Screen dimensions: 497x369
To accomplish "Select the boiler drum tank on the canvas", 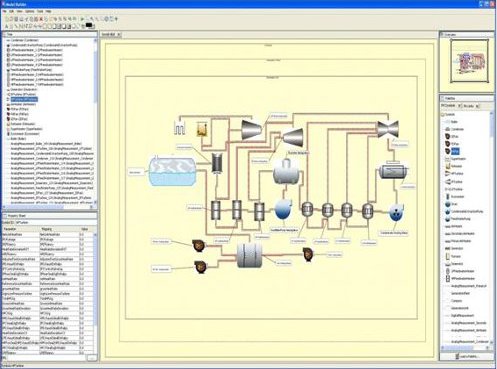I will (172, 172).
